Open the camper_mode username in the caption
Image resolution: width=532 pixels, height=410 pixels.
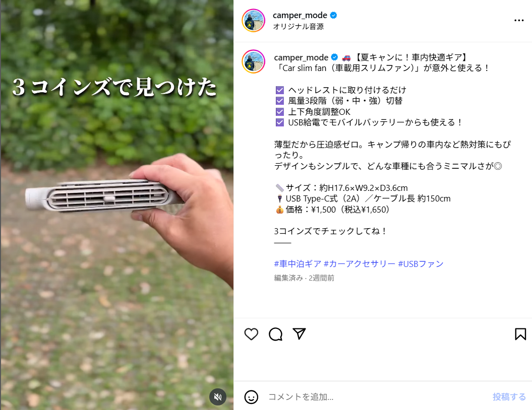tap(301, 57)
